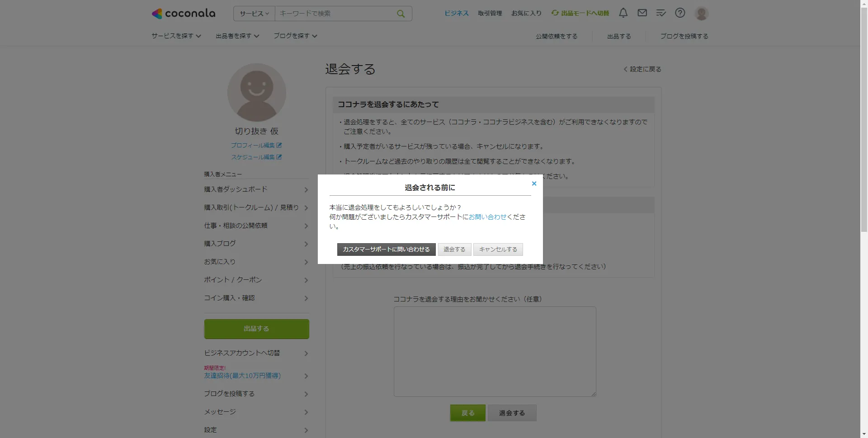Close the 退会される前に modal
Image resolution: width=868 pixels, height=438 pixels.
coord(534,184)
